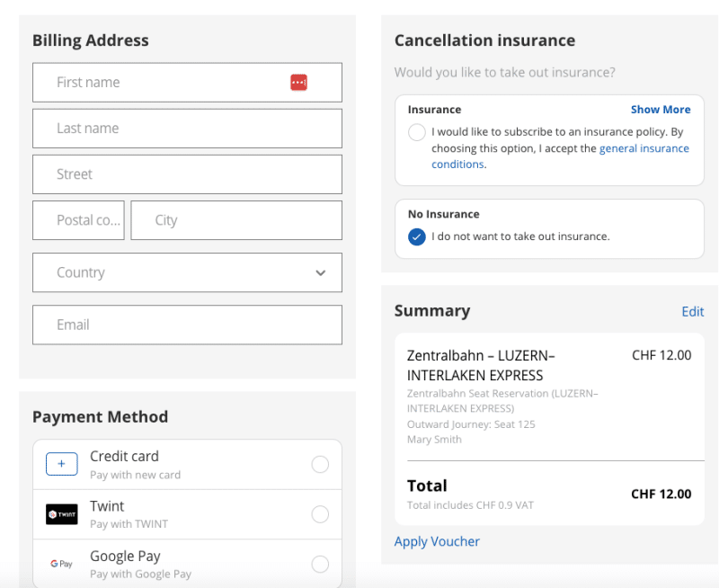719x588 pixels.
Task: Select the Credit card radio button
Action: tap(320, 464)
